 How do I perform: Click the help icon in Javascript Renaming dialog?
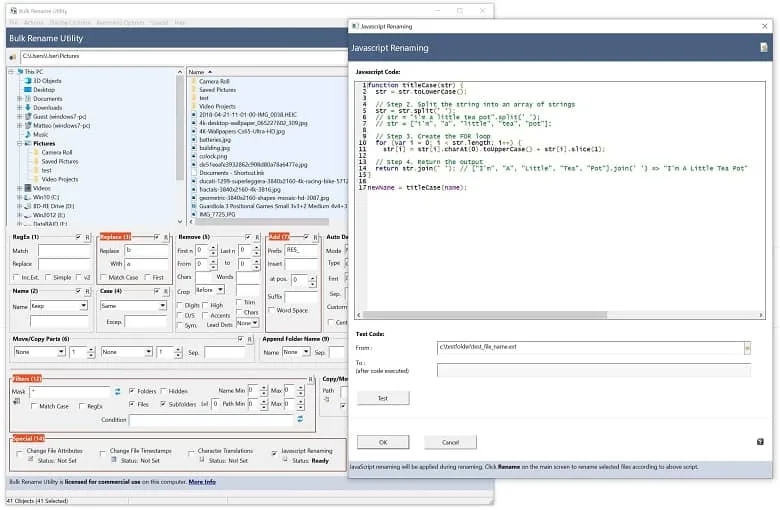tap(760, 442)
